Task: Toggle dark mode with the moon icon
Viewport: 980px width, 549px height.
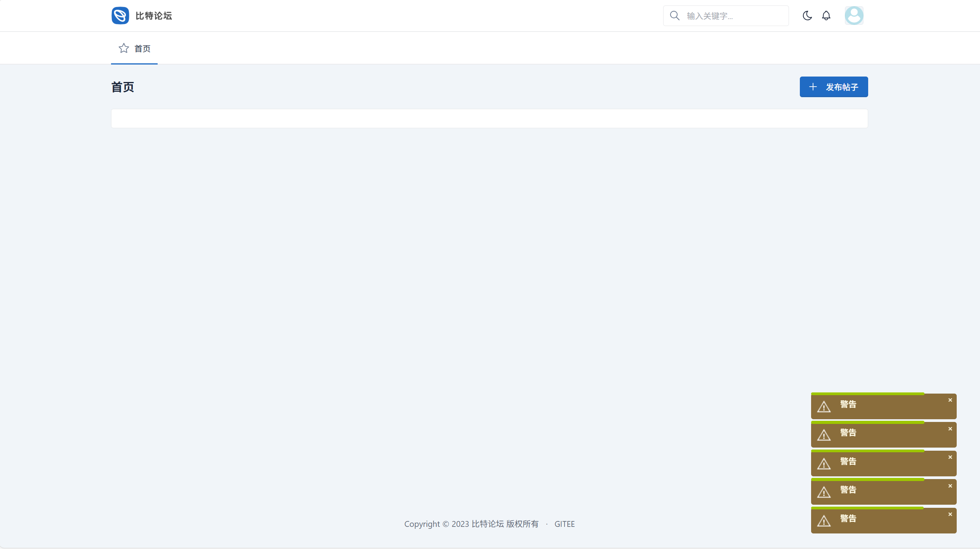Action: tap(807, 16)
